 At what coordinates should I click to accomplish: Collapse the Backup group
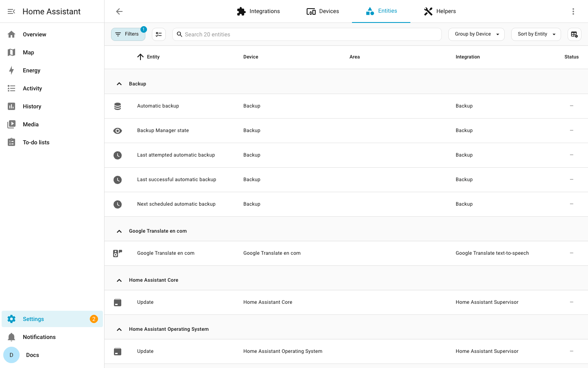tap(119, 84)
